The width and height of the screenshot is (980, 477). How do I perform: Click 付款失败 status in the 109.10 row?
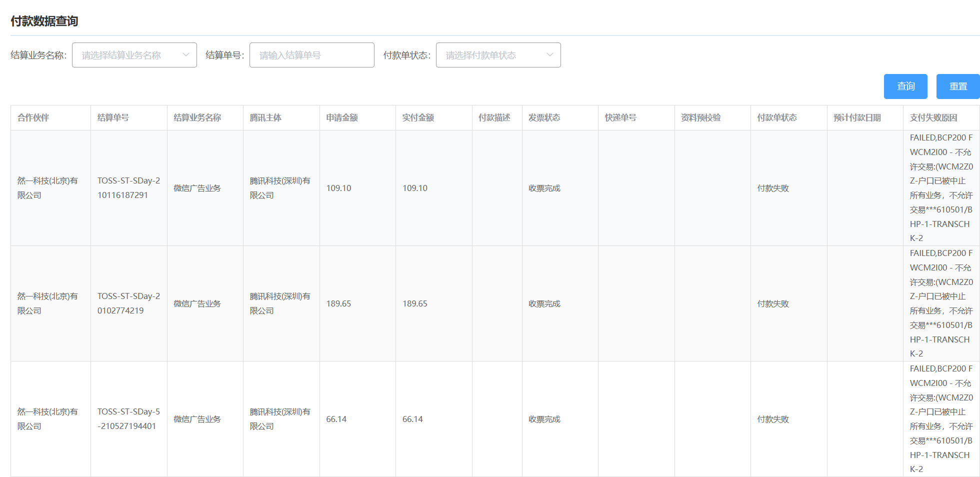pyautogui.click(x=773, y=188)
